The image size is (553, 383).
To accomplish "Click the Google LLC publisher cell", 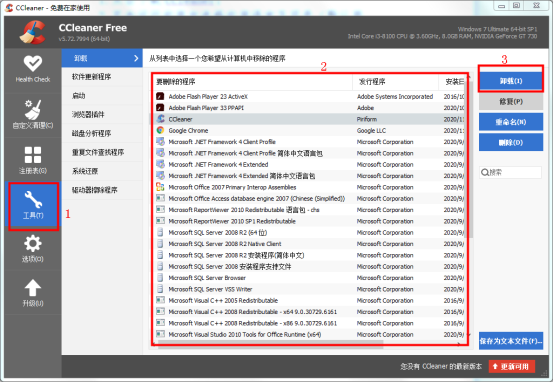I will coord(371,130).
